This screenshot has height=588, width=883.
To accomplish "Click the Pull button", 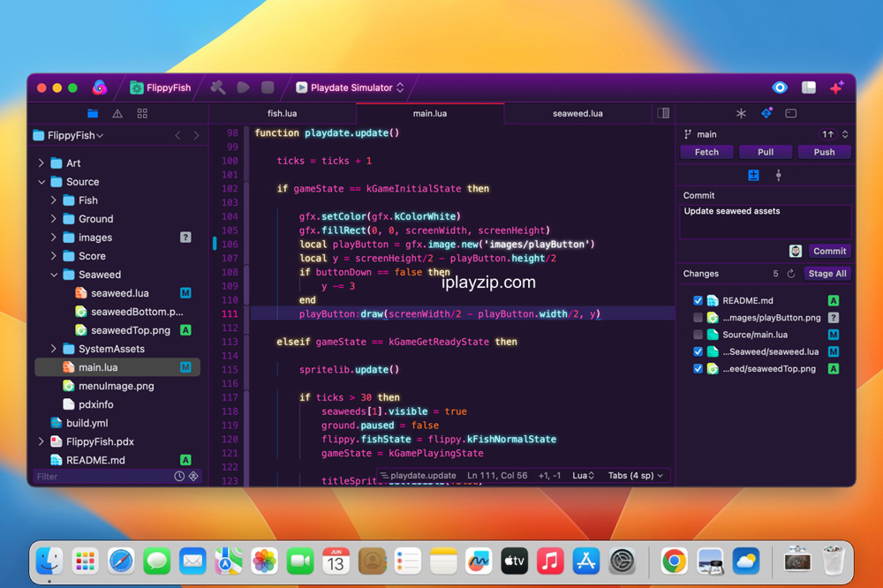I will click(x=766, y=152).
